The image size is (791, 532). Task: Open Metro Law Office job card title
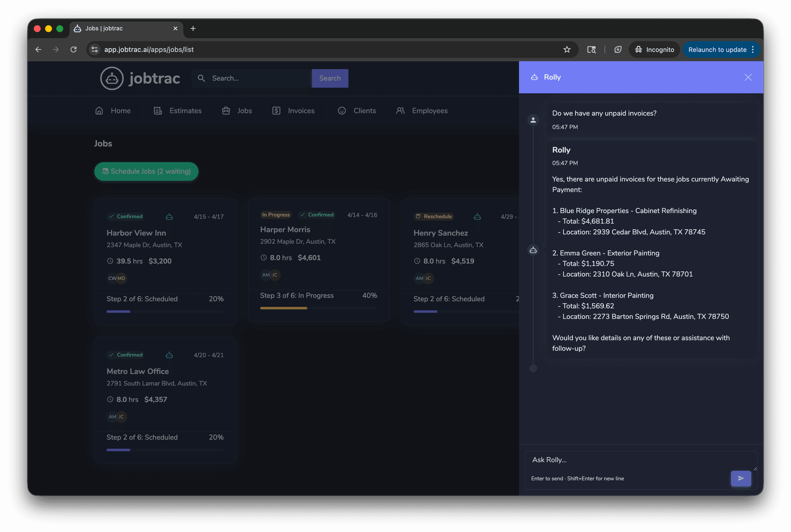click(137, 372)
